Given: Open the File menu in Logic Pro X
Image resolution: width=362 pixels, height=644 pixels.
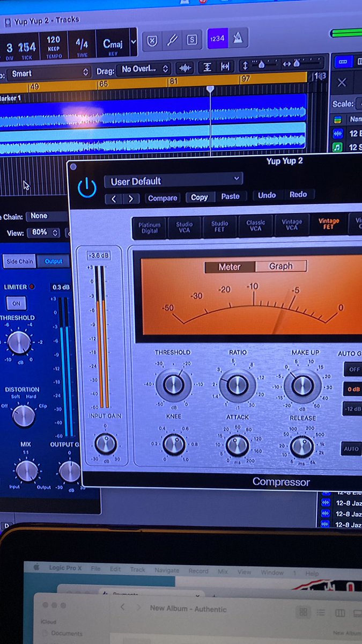Looking at the screenshot, I should [95, 568].
